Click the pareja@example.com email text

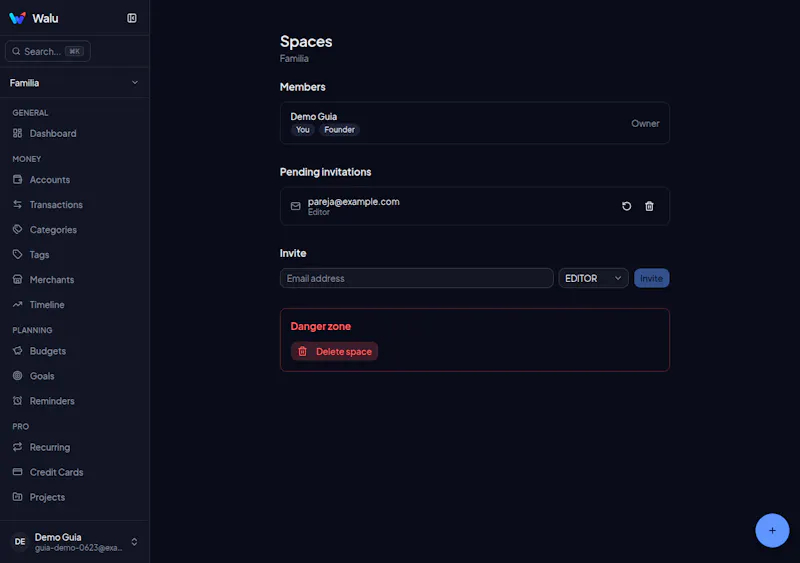coord(354,202)
